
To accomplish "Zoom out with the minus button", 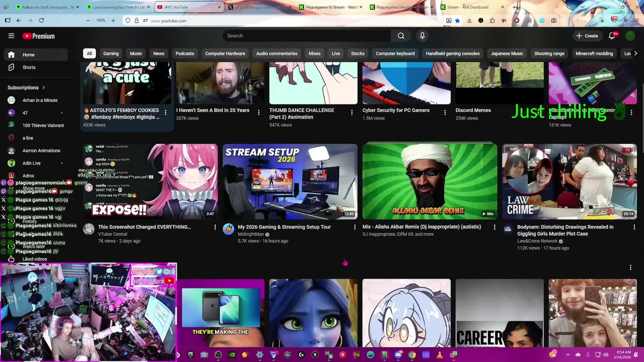I will (x=88, y=21).
